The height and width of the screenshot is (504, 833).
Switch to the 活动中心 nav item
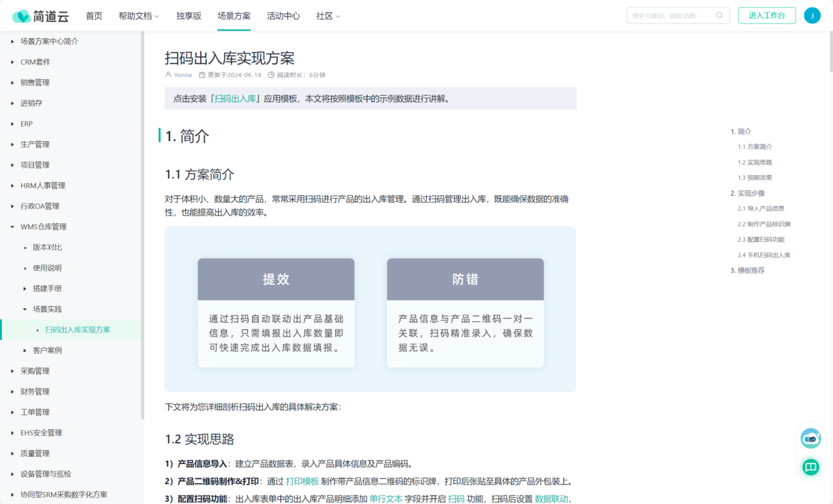coord(283,15)
